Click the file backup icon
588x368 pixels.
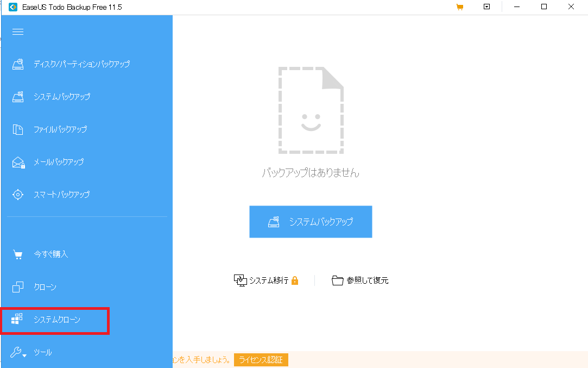point(18,129)
